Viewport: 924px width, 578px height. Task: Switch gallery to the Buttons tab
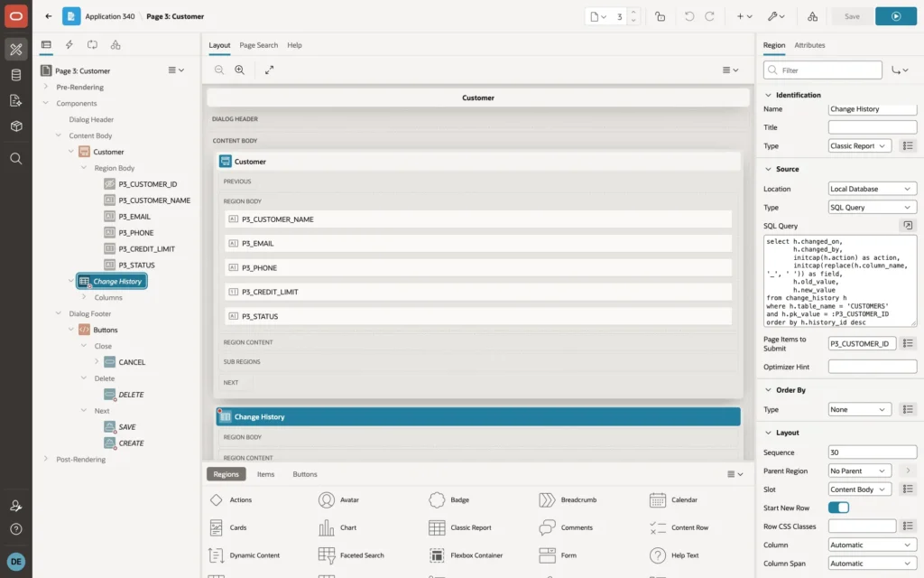point(305,474)
